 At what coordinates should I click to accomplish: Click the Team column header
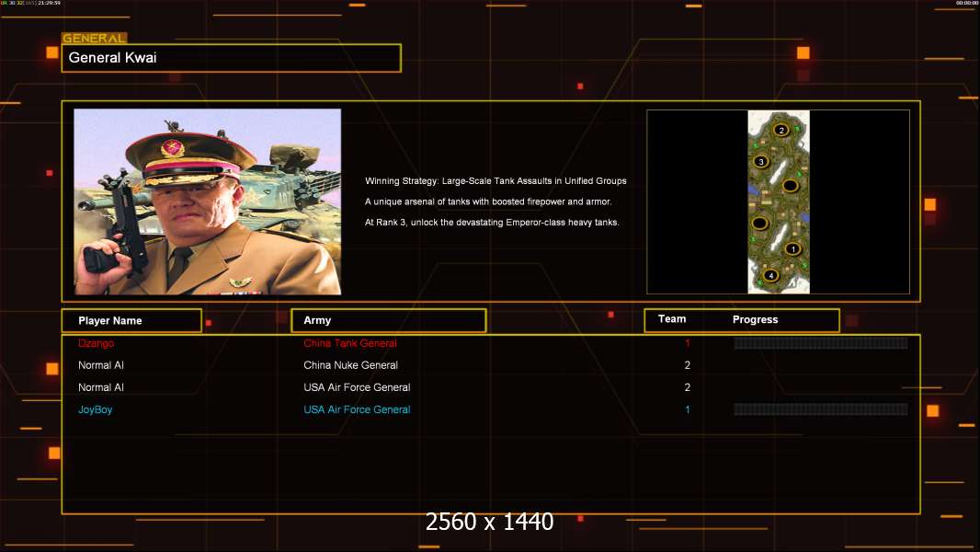pyautogui.click(x=672, y=319)
